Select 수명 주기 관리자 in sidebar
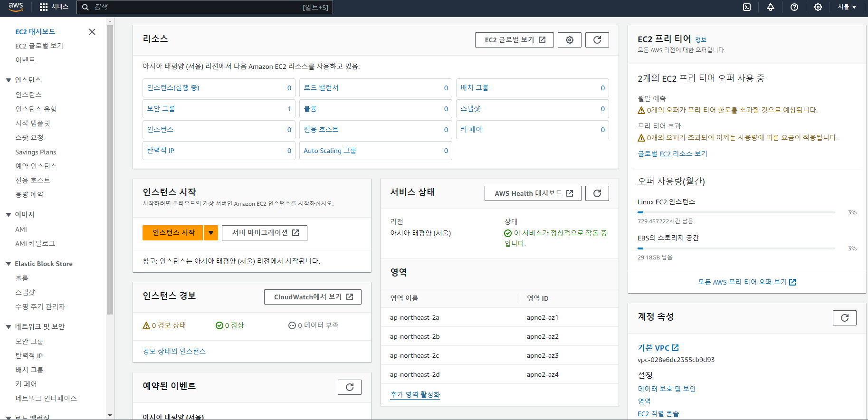Viewport: 868px width, 420px height. (x=40, y=306)
